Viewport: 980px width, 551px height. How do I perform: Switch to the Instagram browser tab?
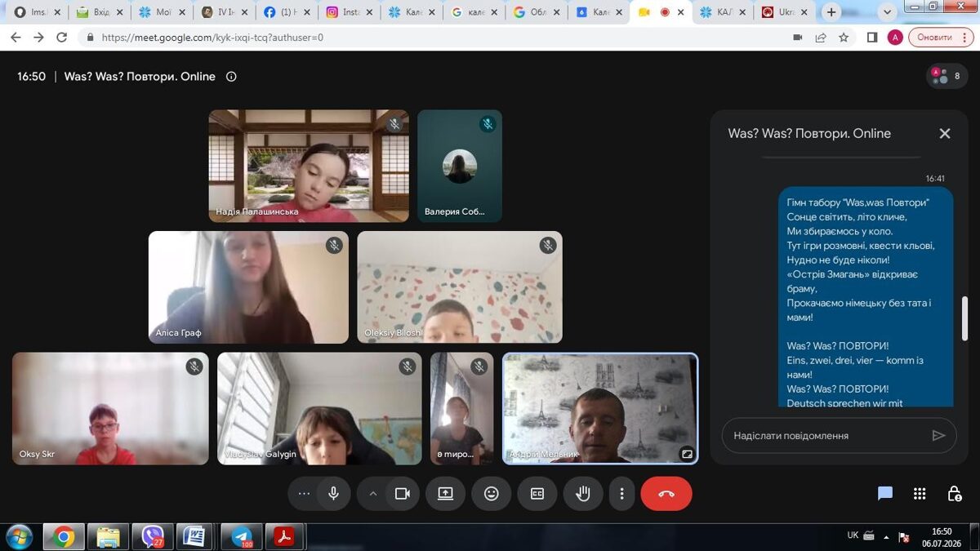[350, 12]
